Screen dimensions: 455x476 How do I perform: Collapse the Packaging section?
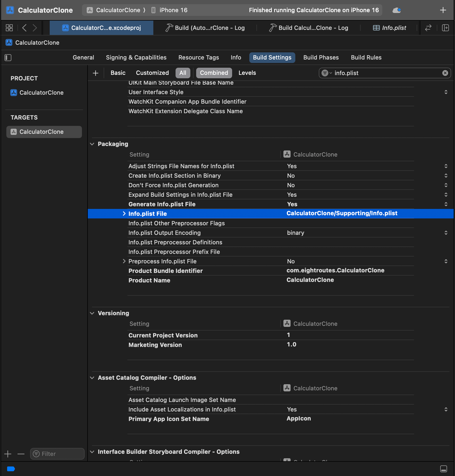point(92,144)
